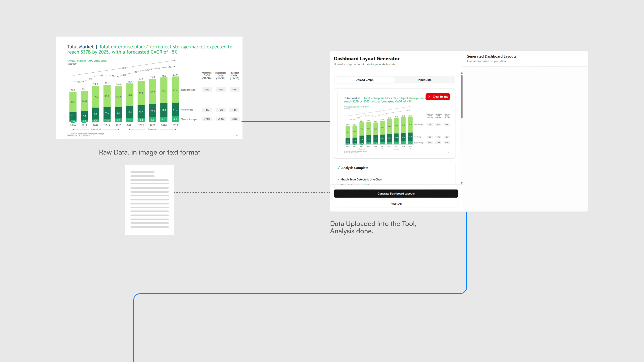Click the green Analysis Complete checkmark
Viewport: 644px width, 362px height.
338,168
